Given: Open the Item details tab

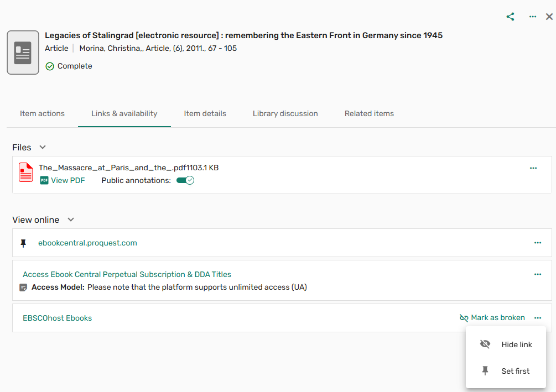Looking at the screenshot, I should [205, 113].
